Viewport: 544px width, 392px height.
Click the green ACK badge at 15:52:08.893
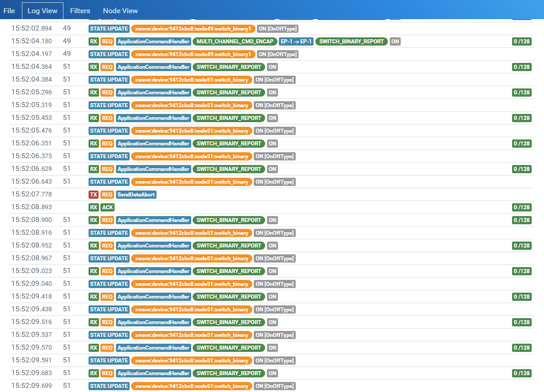click(108, 207)
